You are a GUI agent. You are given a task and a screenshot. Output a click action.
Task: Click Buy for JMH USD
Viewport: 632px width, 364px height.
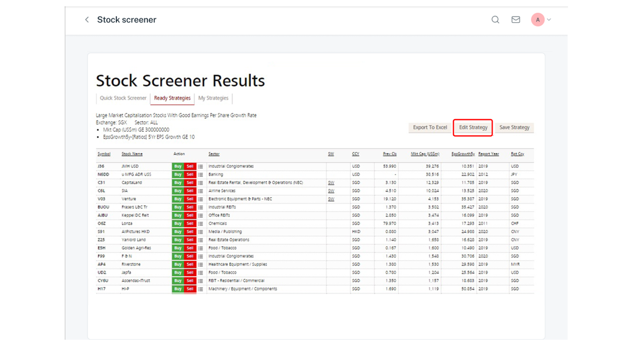[178, 166]
